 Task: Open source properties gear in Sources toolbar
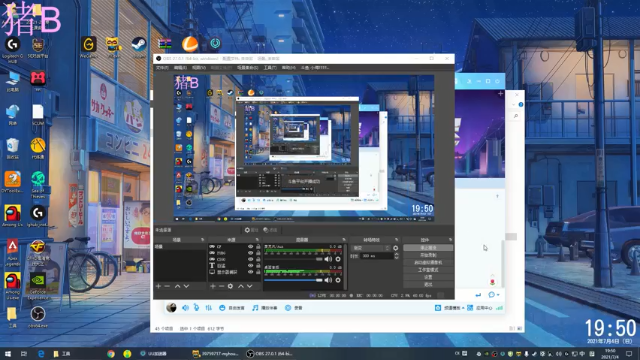231,287
